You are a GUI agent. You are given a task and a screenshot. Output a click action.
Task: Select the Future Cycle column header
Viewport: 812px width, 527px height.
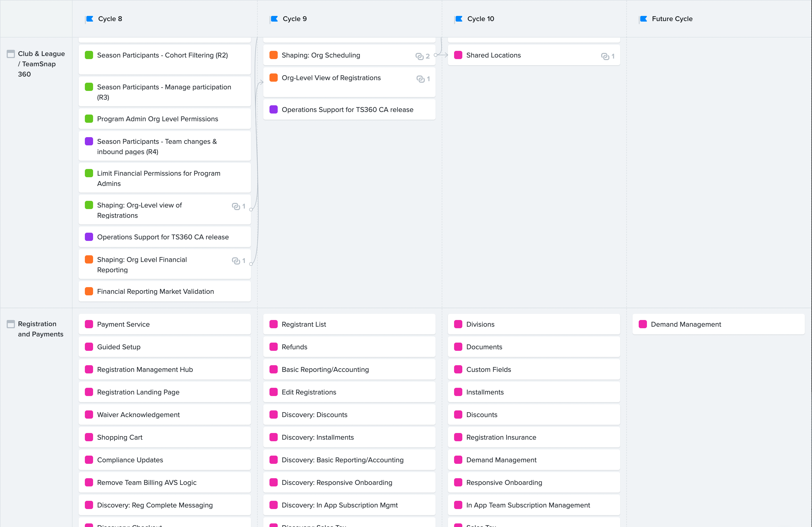(x=672, y=19)
